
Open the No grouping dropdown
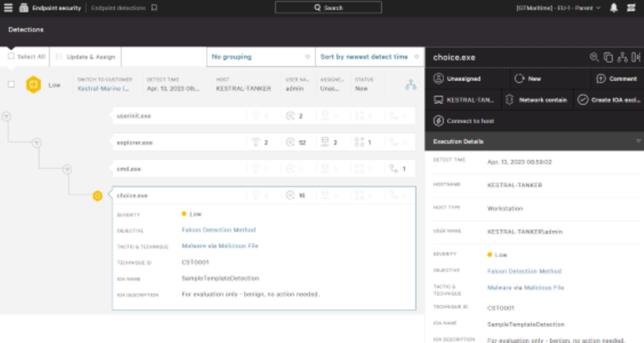[x=261, y=57]
